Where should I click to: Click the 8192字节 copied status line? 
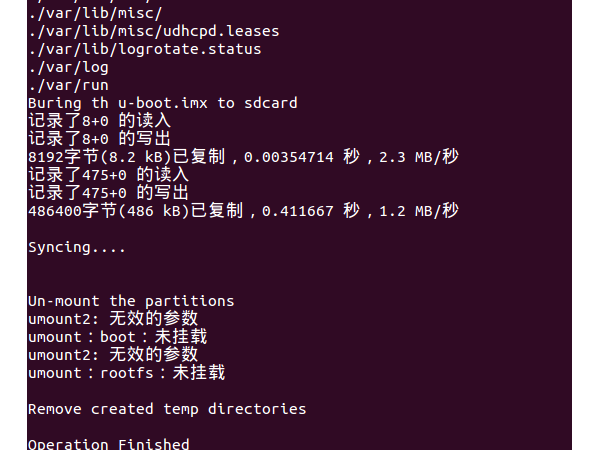tap(242, 157)
